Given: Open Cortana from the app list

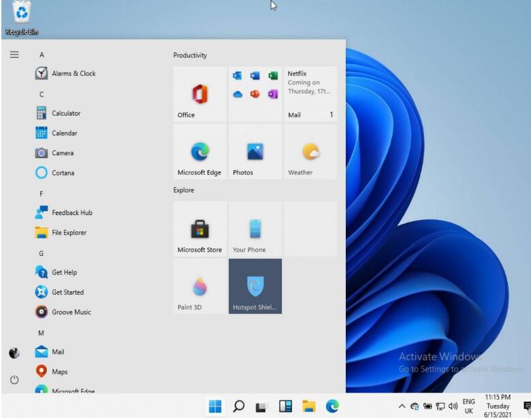Looking at the screenshot, I should click(x=55, y=173).
